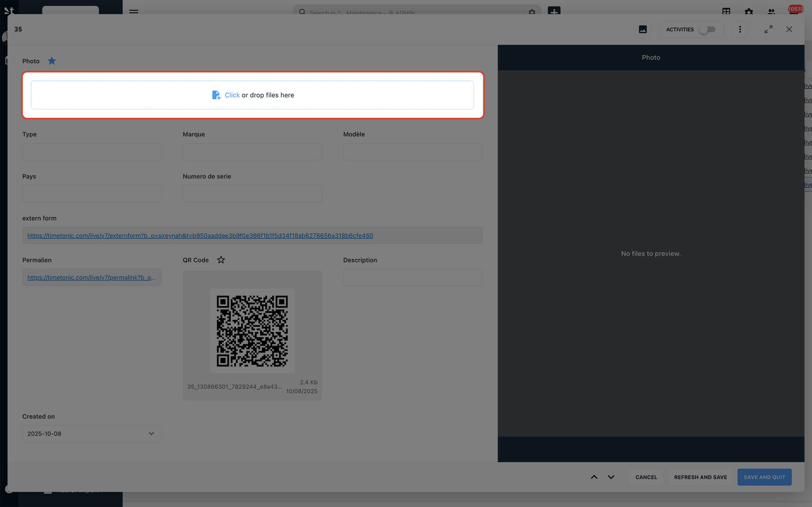Select the Photo panel header tab
812x507 pixels.
pyautogui.click(x=650, y=58)
